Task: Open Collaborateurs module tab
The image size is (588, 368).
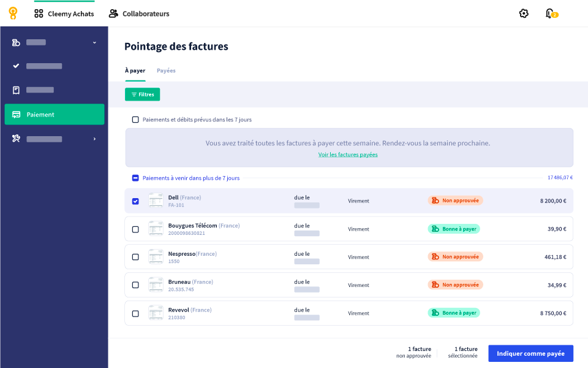Action: pyautogui.click(x=139, y=14)
